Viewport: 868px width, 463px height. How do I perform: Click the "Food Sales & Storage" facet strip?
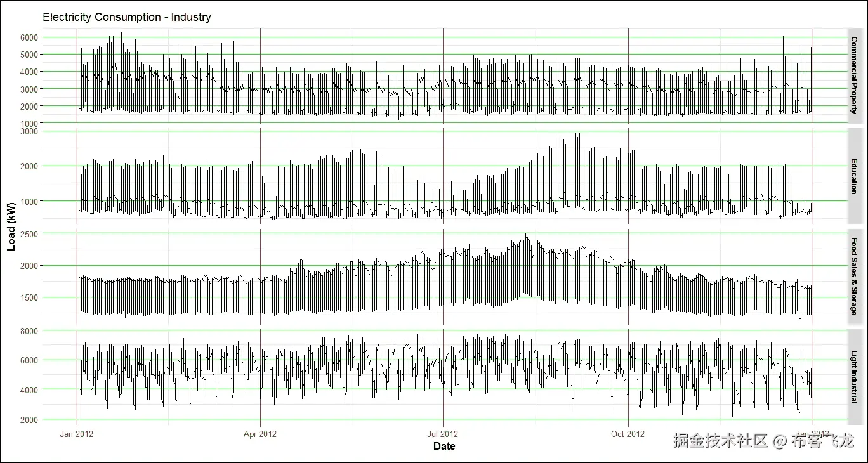(x=854, y=277)
